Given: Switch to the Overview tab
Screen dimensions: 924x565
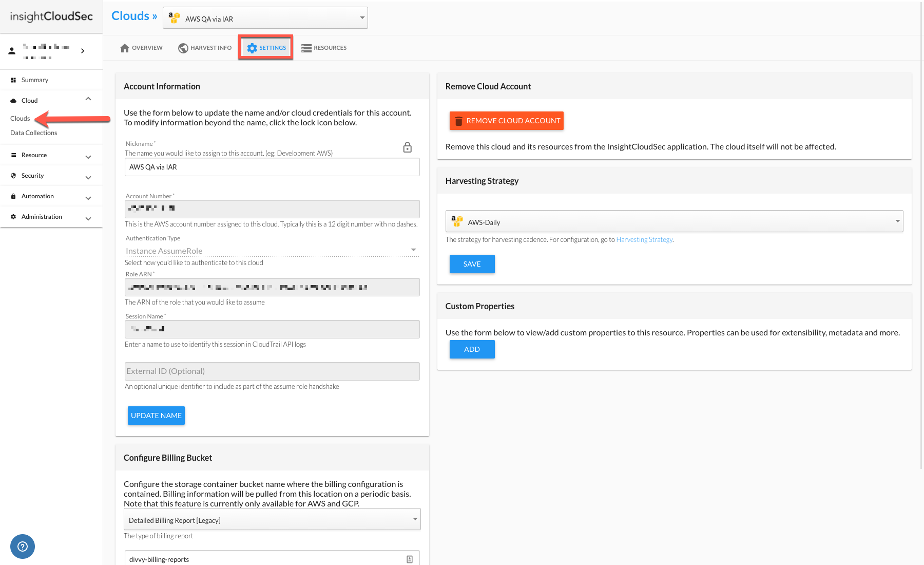Looking at the screenshot, I should (x=141, y=48).
